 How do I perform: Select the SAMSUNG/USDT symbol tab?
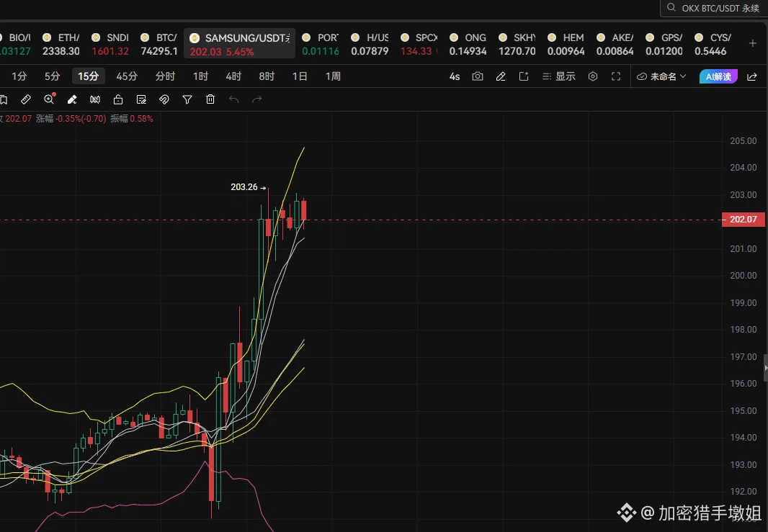point(239,44)
